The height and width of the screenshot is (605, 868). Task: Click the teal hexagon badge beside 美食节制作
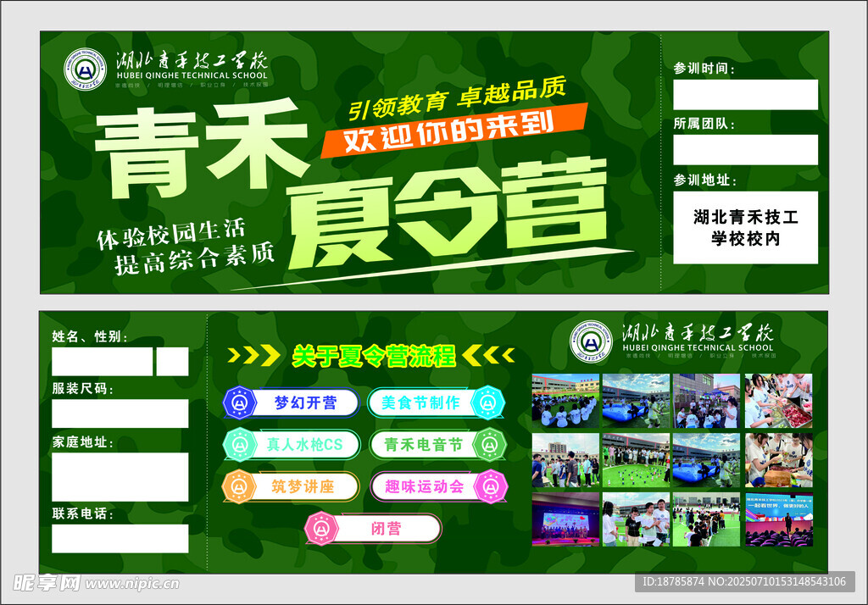click(x=487, y=403)
